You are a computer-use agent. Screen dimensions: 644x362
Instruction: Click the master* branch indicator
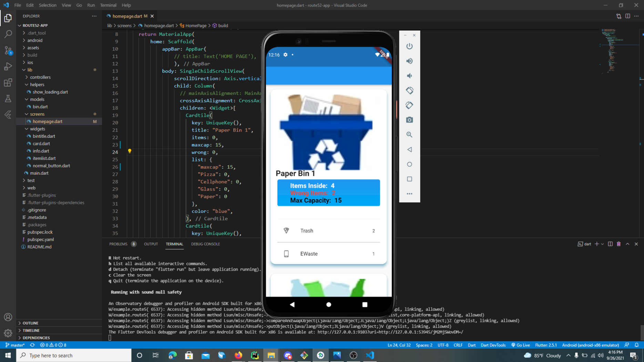pyautogui.click(x=15, y=345)
